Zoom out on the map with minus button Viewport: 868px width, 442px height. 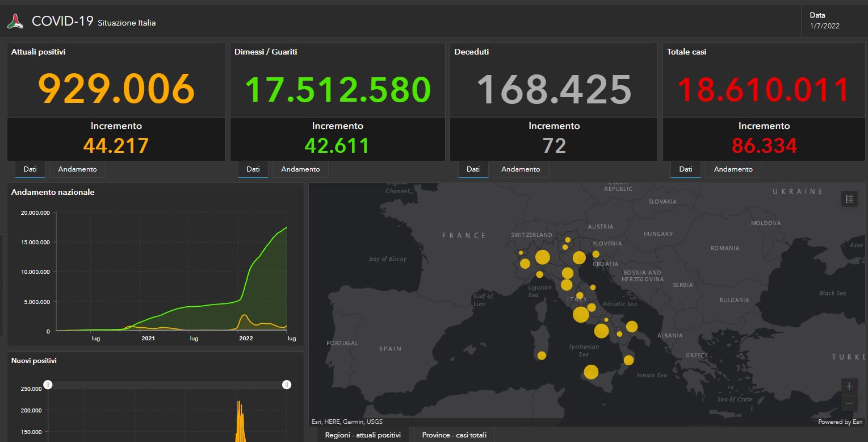[x=849, y=403]
